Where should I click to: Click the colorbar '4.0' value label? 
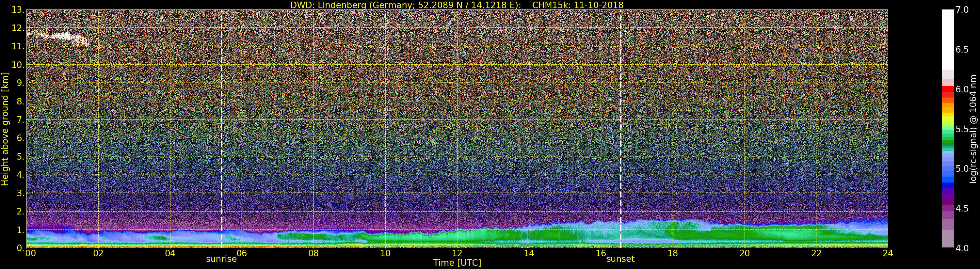(x=962, y=248)
